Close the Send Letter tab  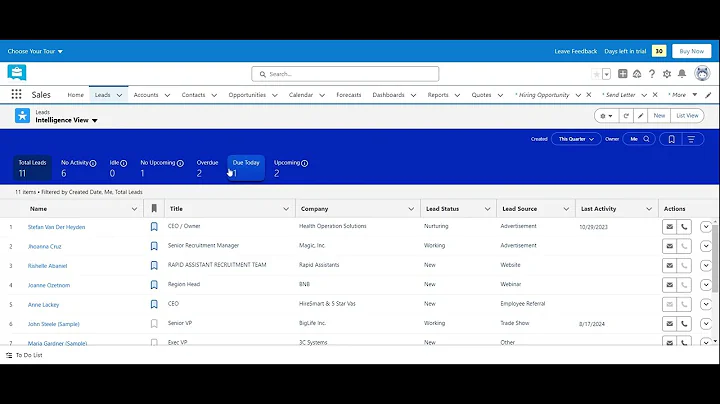[x=655, y=95]
